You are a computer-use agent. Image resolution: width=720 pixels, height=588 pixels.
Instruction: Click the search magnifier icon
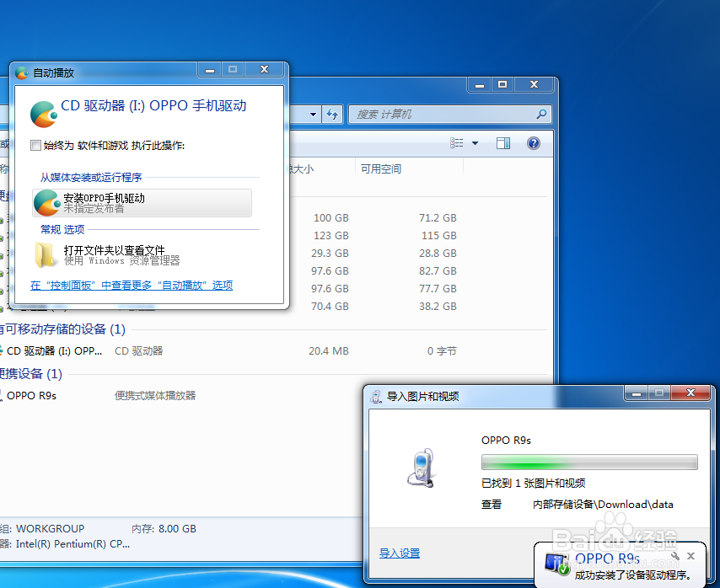click(542, 114)
